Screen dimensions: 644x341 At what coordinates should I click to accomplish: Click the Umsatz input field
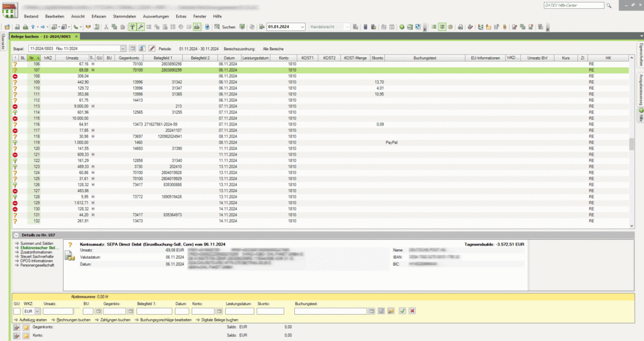(x=58, y=311)
